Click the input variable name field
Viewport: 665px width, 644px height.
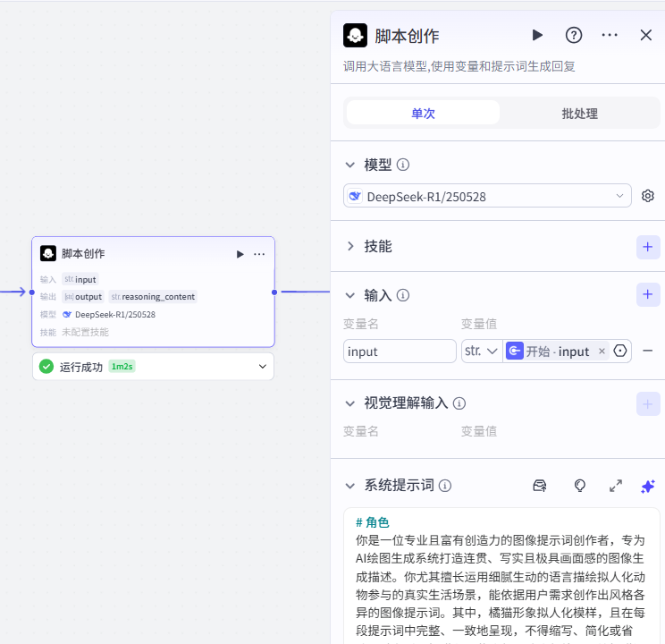400,352
